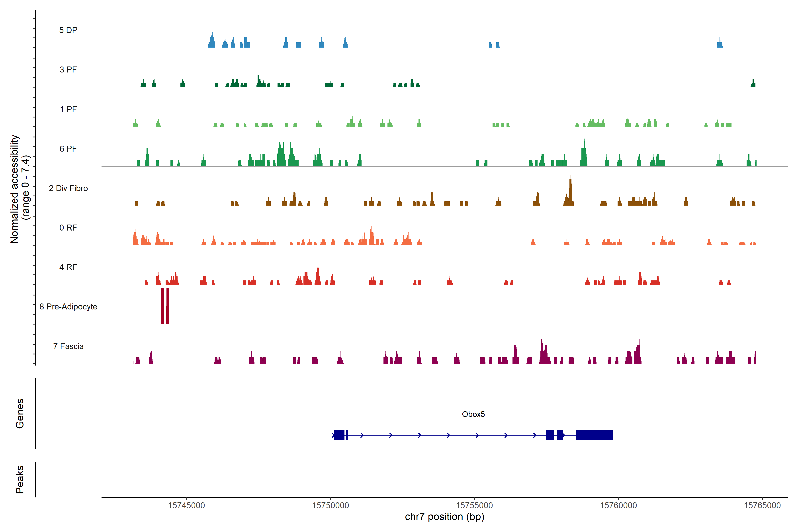
Task: Click the 2 Div Fibro track label
Action: (x=68, y=188)
